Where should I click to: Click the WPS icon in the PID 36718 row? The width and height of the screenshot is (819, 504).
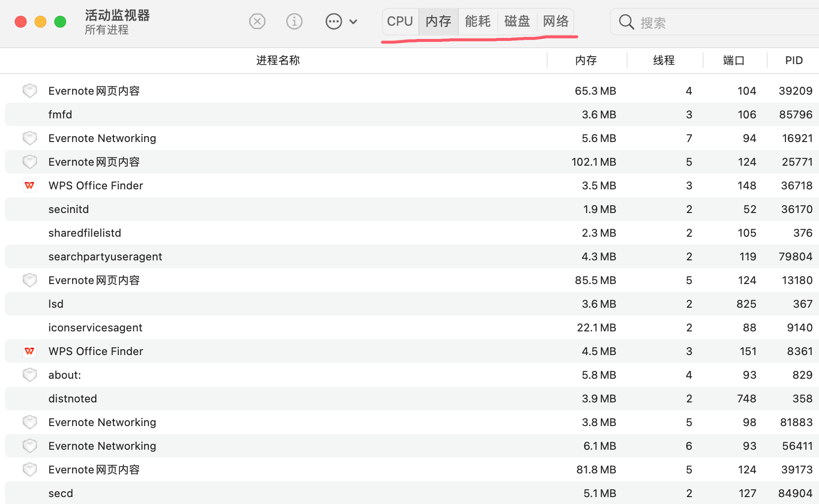click(30, 185)
